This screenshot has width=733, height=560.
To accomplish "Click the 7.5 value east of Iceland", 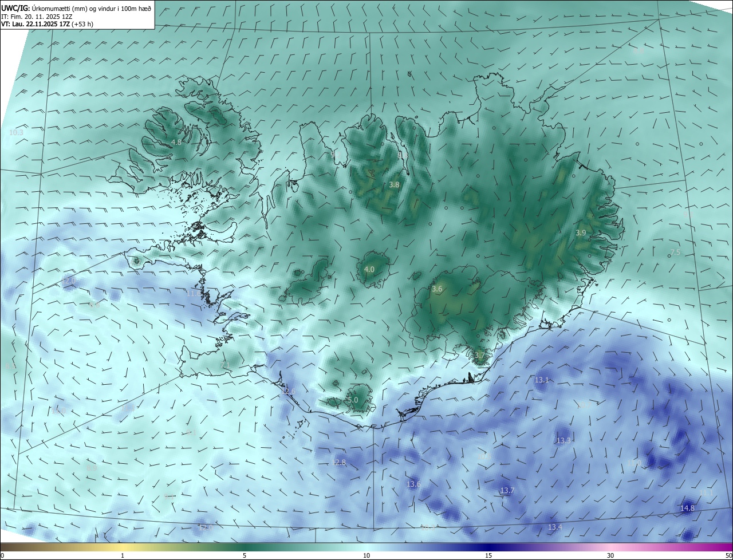I will (675, 253).
